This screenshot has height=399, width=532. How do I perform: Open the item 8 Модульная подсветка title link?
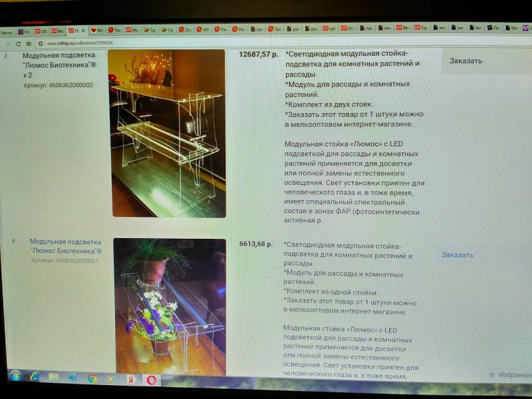point(66,246)
